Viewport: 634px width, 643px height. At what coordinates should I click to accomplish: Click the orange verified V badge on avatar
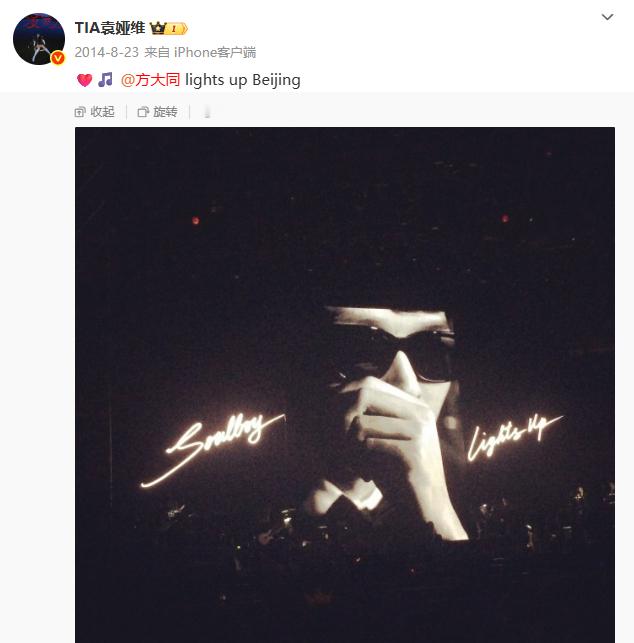(58, 58)
